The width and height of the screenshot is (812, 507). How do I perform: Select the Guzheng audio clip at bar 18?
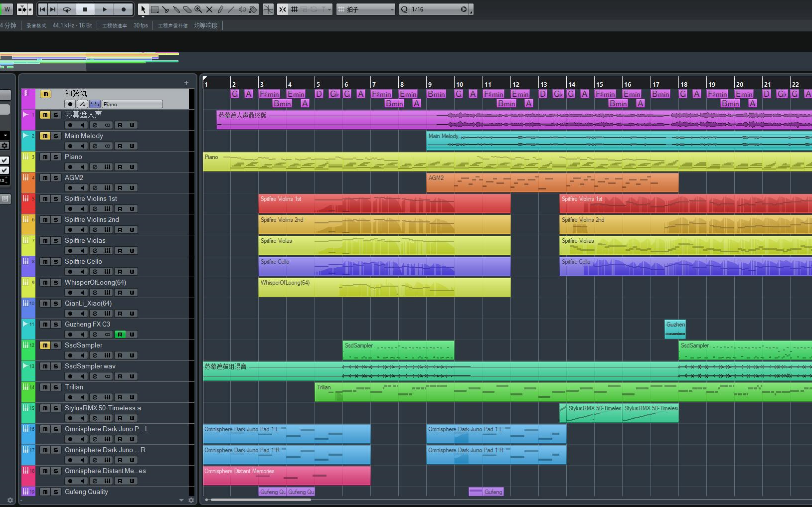pos(675,329)
